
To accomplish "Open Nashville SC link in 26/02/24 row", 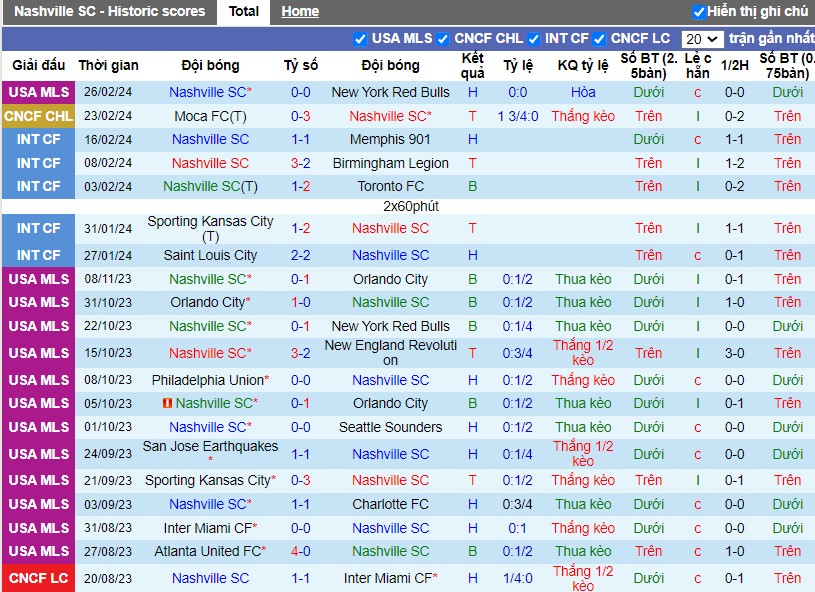I will coord(210,92).
